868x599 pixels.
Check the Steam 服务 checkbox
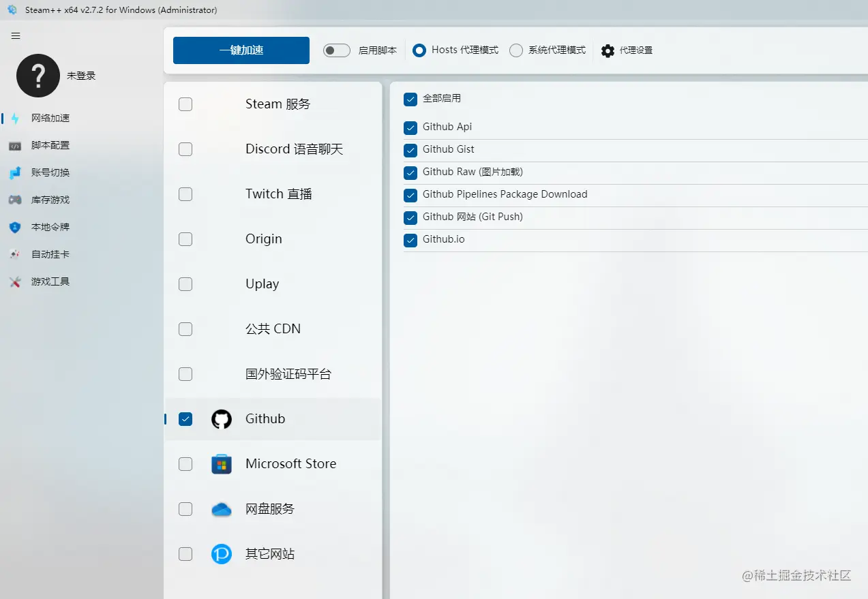(x=185, y=104)
